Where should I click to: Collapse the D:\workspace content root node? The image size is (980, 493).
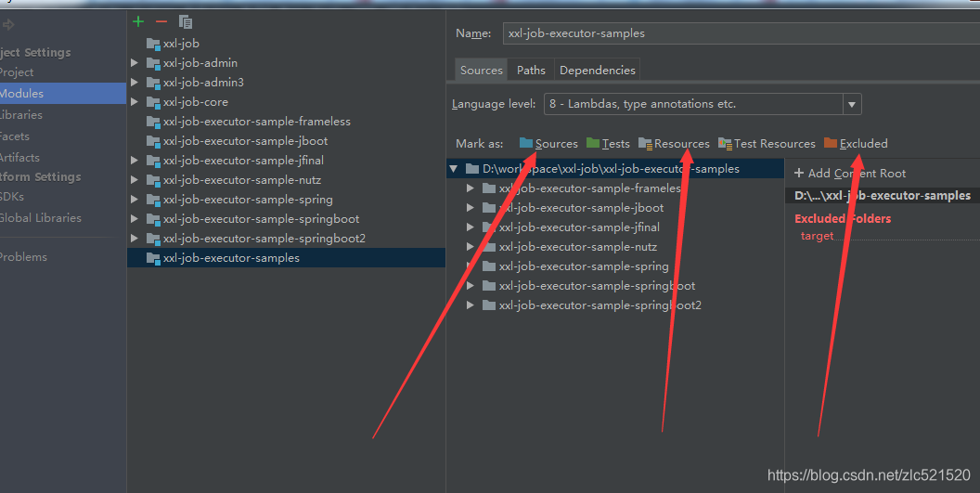(454, 169)
